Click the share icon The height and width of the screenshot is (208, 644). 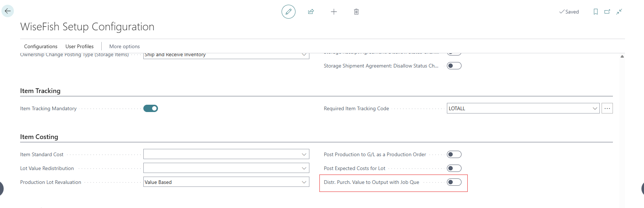[311, 12]
